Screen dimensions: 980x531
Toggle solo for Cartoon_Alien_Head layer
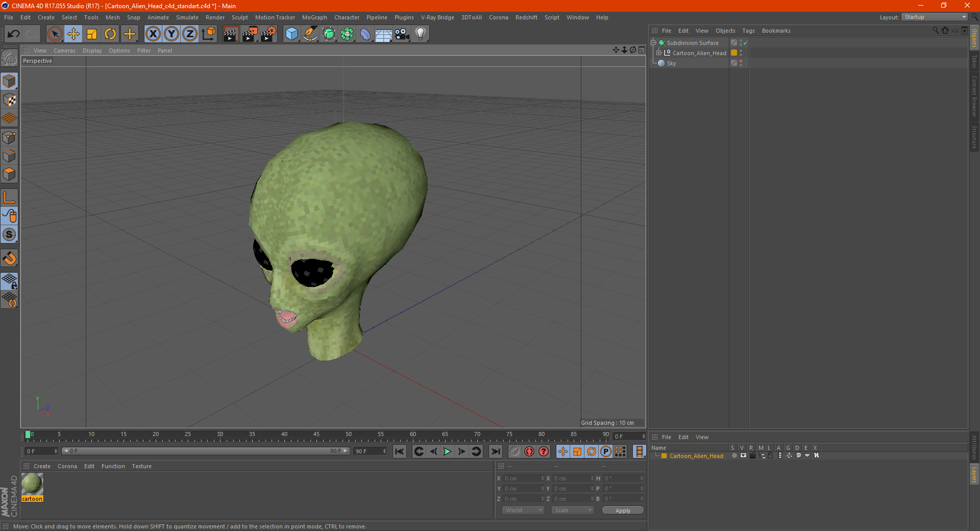pos(734,456)
